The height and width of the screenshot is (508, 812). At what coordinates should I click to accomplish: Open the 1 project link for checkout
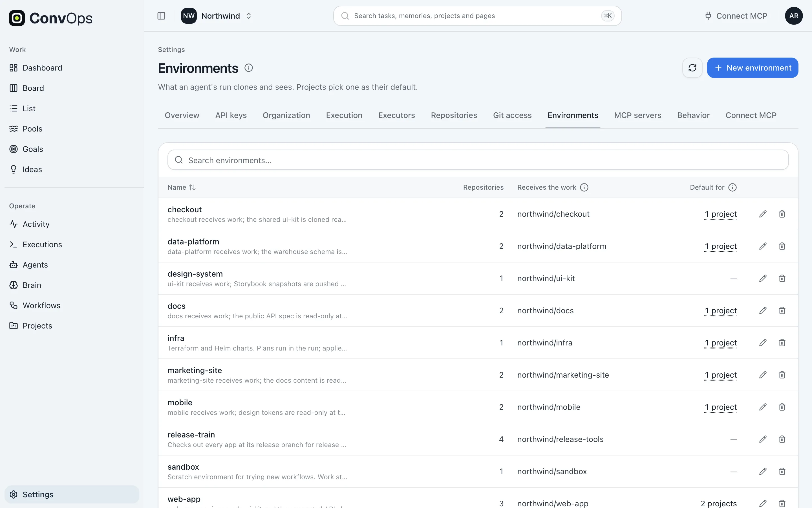pyautogui.click(x=720, y=214)
